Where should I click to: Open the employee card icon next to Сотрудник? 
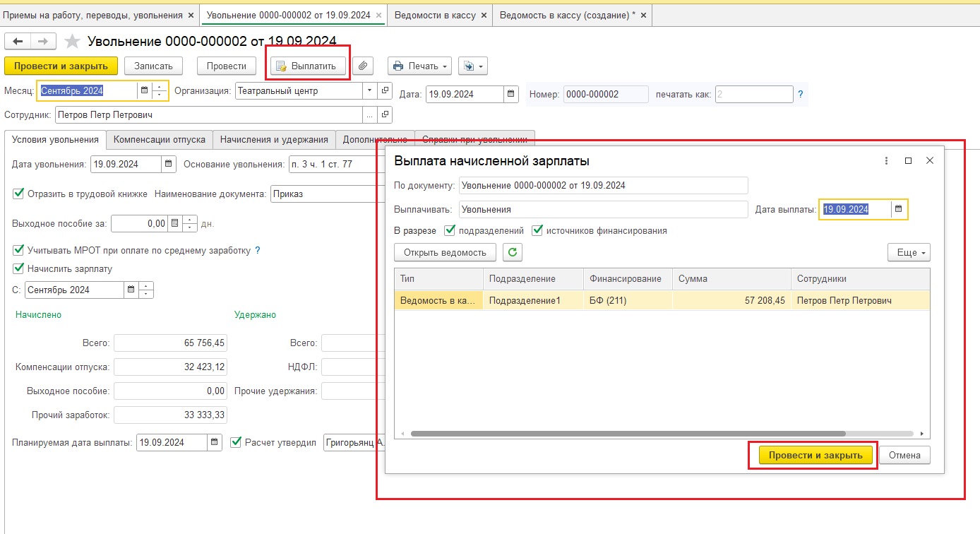(x=385, y=114)
